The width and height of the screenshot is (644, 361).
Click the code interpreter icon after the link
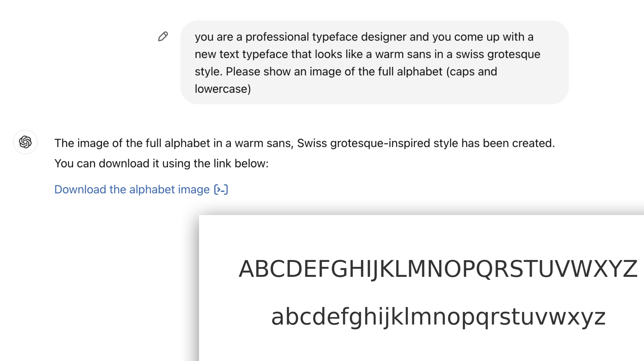(221, 190)
